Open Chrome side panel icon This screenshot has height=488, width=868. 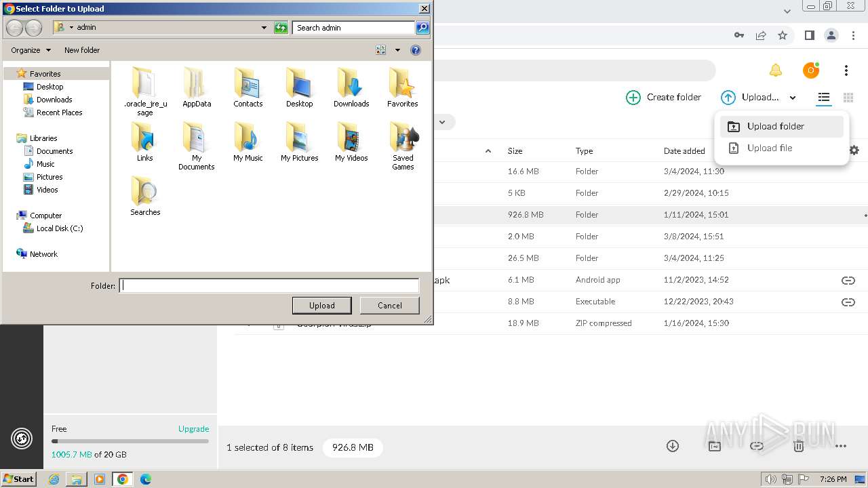click(809, 35)
